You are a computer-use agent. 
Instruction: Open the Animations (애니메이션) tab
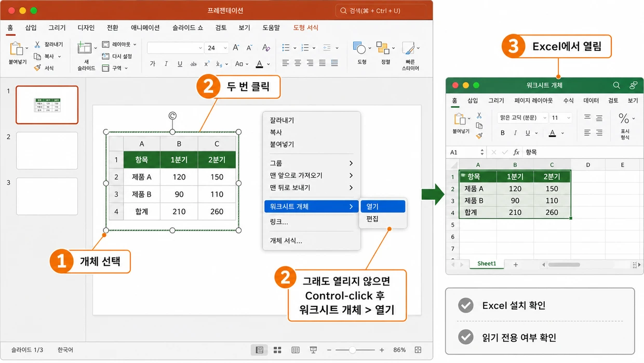145,28
